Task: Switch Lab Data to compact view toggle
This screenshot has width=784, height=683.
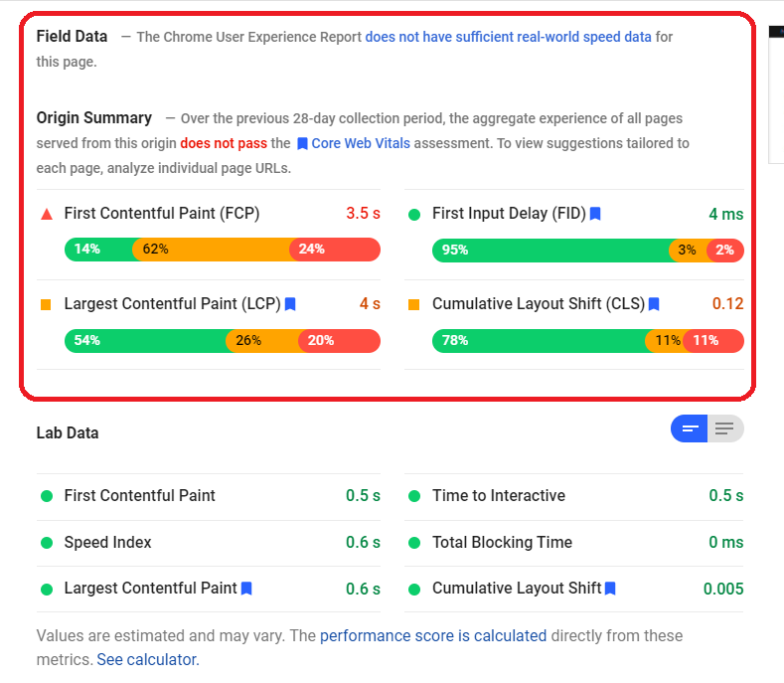Action: (x=689, y=428)
